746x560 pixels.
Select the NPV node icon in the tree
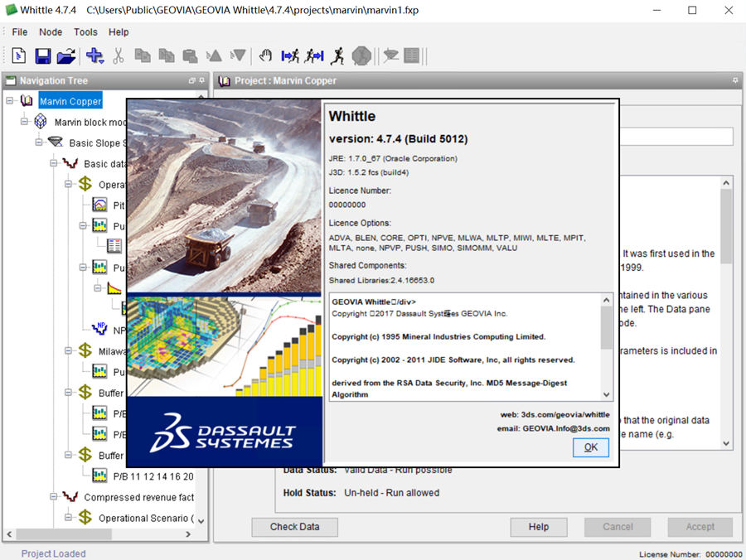click(99, 329)
